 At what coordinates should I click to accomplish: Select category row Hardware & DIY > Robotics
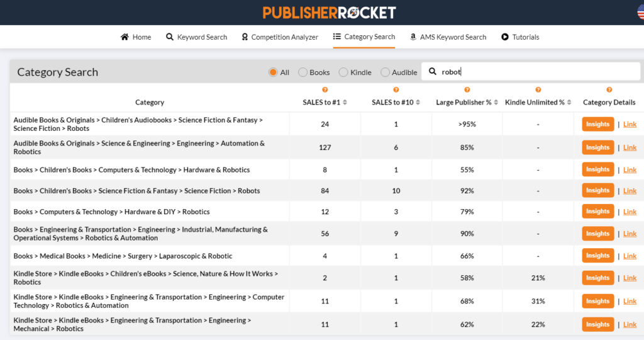112,212
